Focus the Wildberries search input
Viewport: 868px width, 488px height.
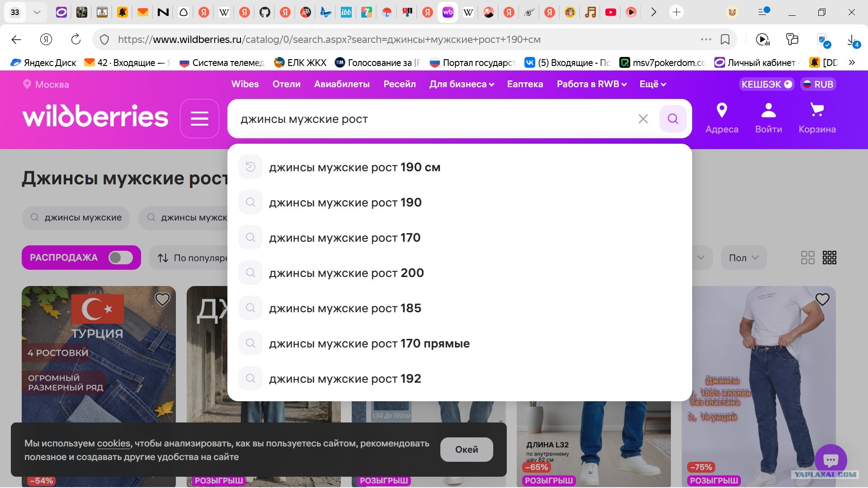[x=434, y=119]
